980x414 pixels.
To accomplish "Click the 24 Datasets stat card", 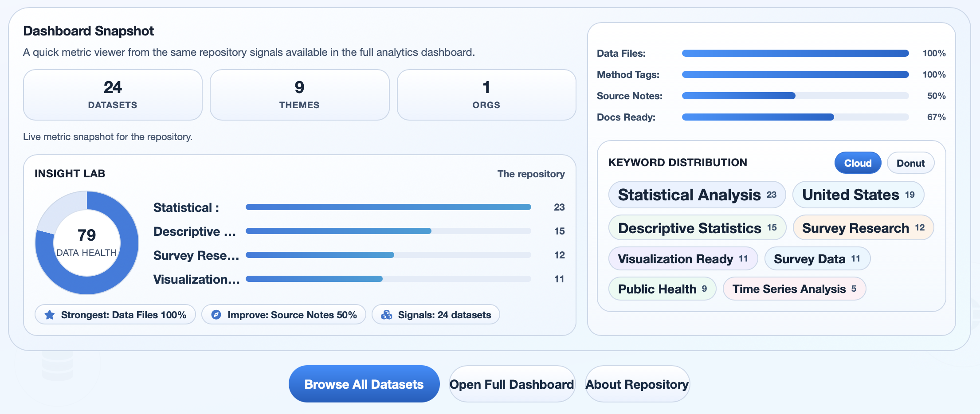I will coord(113,95).
